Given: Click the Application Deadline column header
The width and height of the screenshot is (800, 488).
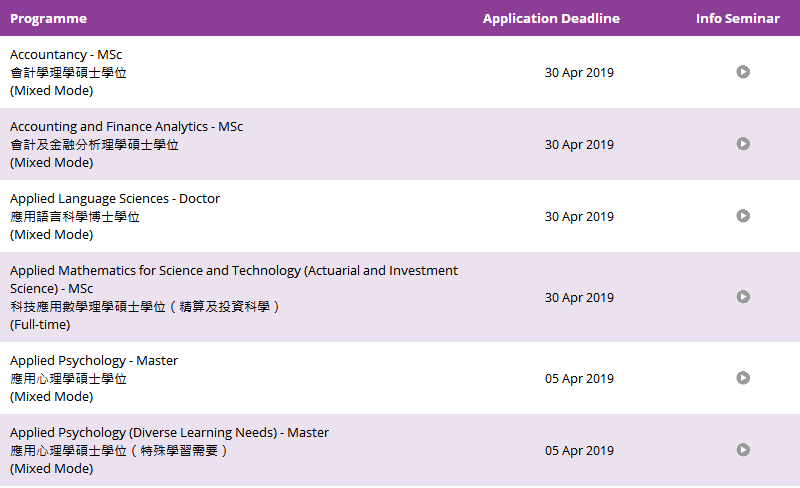Looking at the screenshot, I should click(552, 18).
